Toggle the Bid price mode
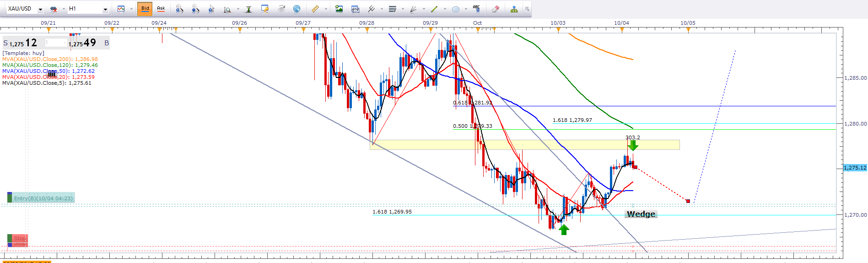 pos(145,9)
